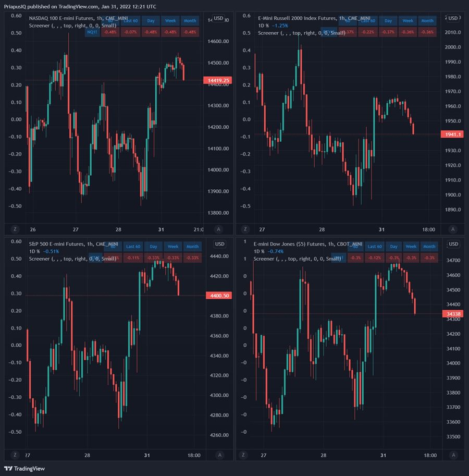Toggle the Week column in the S&P screener
The height and width of the screenshot is (476, 469).
[173, 246]
